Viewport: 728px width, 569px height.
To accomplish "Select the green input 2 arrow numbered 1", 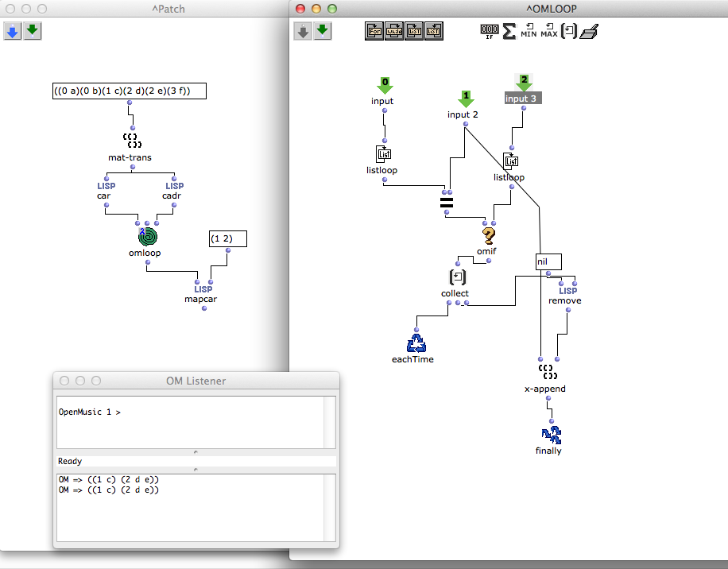I will (x=466, y=99).
